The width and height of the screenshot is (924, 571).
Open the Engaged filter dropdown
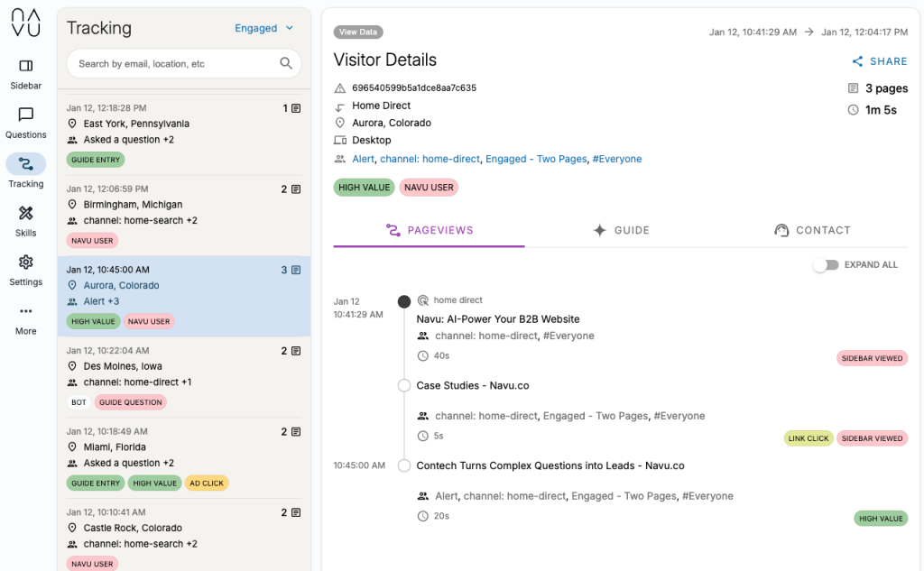[x=264, y=28]
